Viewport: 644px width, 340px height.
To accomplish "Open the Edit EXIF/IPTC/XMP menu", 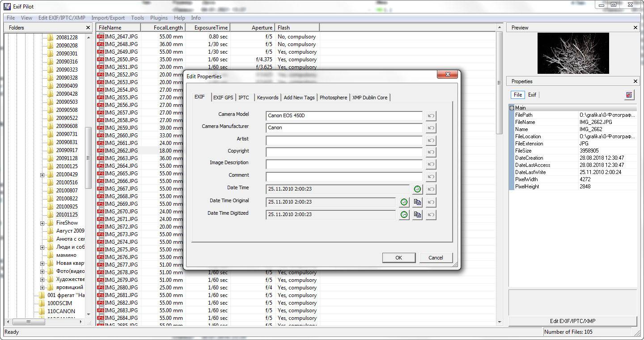I will tap(62, 18).
